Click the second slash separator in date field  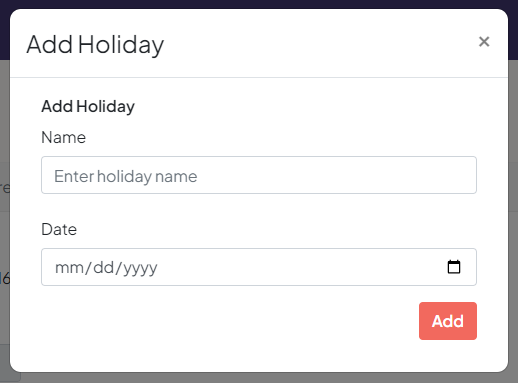point(119,268)
